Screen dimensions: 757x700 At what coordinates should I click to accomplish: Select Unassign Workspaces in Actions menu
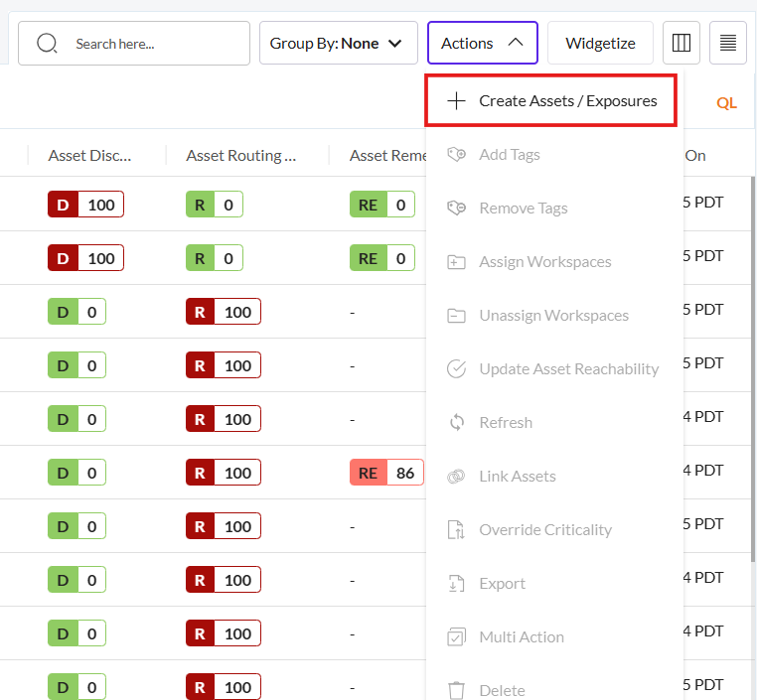tap(554, 316)
